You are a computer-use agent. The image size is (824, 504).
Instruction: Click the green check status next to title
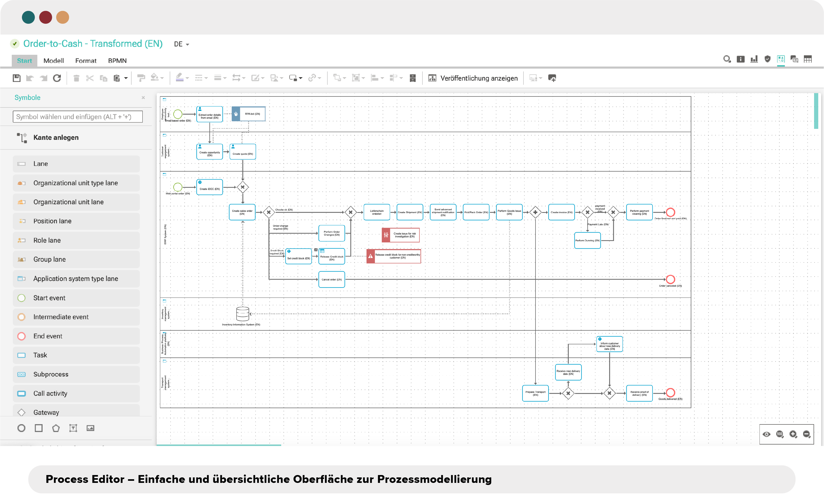pyautogui.click(x=15, y=44)
